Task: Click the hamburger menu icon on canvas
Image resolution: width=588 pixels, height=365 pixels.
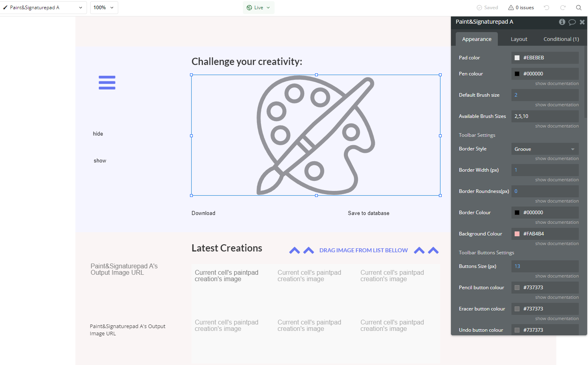Action: click(107, 83)
